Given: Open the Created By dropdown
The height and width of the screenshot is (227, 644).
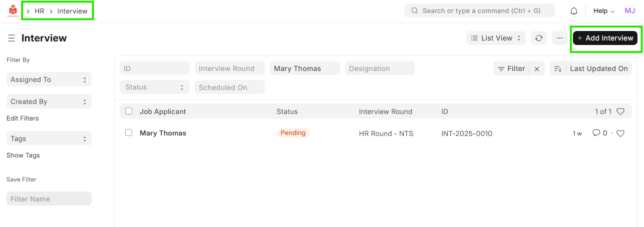Looking at the screenshot, I should tap(49, 101).
